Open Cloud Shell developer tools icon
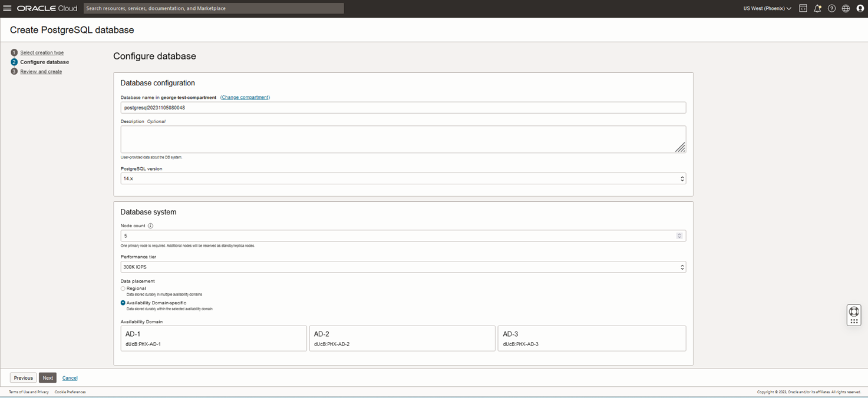The height and width of the screenshot is (398, 868). [803, 8]
